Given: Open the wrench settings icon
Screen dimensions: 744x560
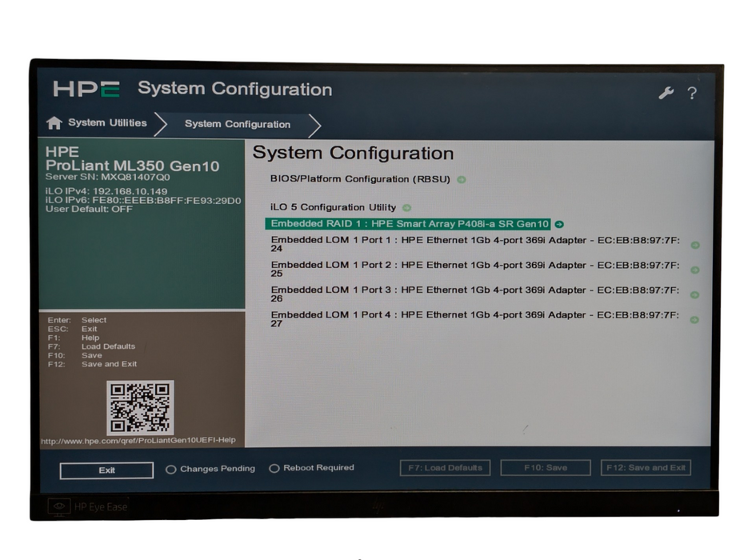Looking at the screenshot, I should (666, 93).
